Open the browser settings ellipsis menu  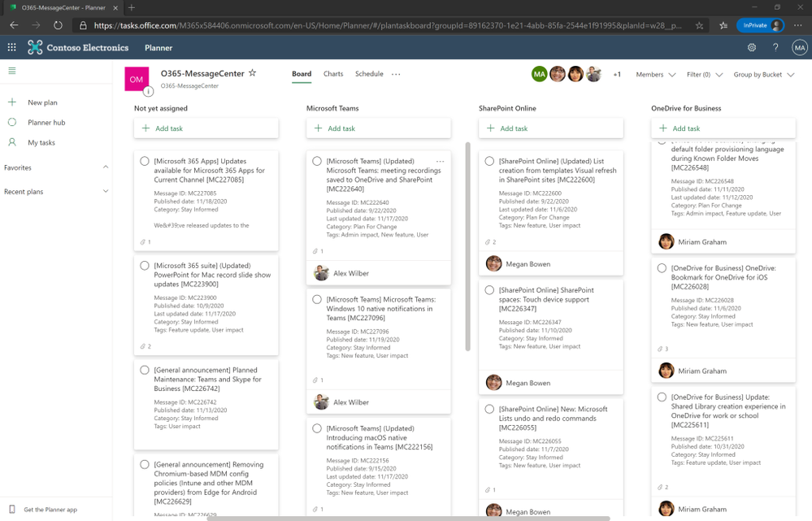point(797,25)
